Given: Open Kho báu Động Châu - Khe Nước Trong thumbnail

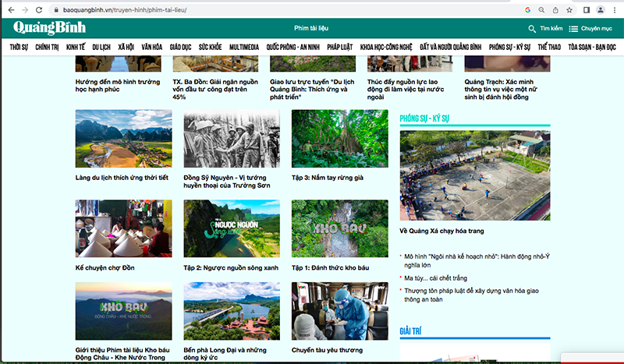Looking at the screenshot, I should coord(124,311).
